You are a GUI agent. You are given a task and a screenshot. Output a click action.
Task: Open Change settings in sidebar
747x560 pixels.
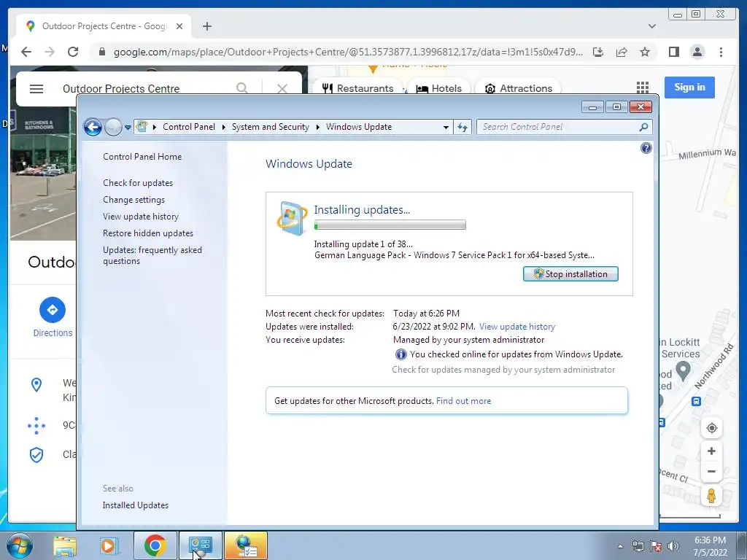pos(134,200)
